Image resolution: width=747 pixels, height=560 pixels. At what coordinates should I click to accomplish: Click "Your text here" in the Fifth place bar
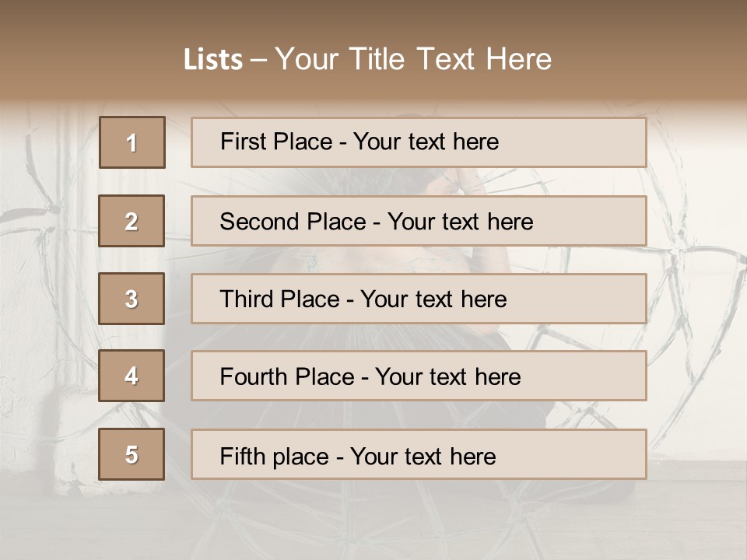423,456
